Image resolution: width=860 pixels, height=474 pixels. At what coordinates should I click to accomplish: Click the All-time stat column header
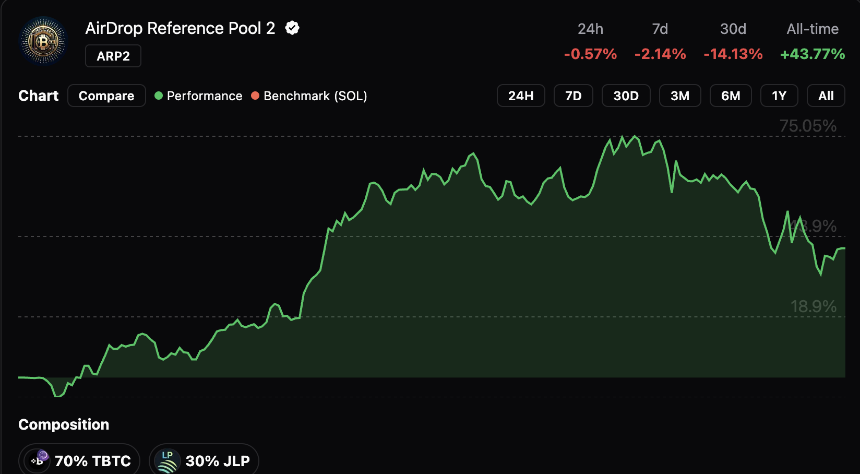click(812, 29)
